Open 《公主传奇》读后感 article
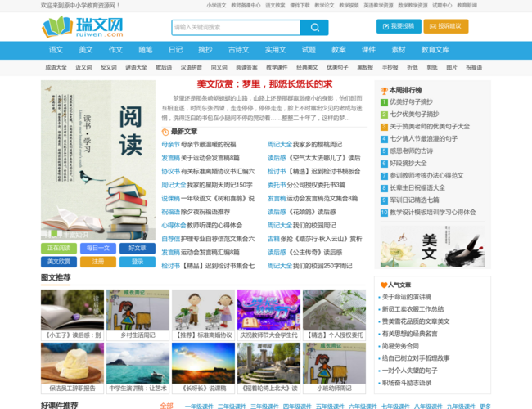The width and height of the screenshot is (532, 409). (x=314, y=253)
